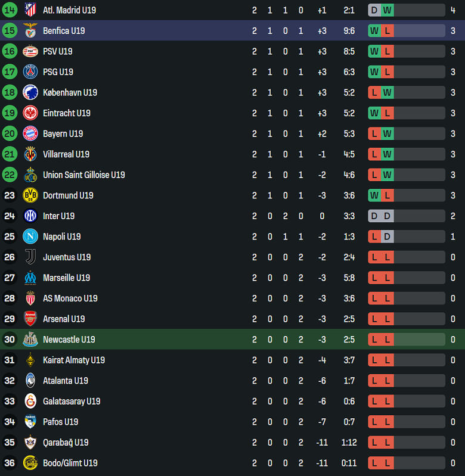Viewport: 465px width, 476px height.
Task: Click the Newcastle U19 club crest
Action: click(x=30, y=340)
